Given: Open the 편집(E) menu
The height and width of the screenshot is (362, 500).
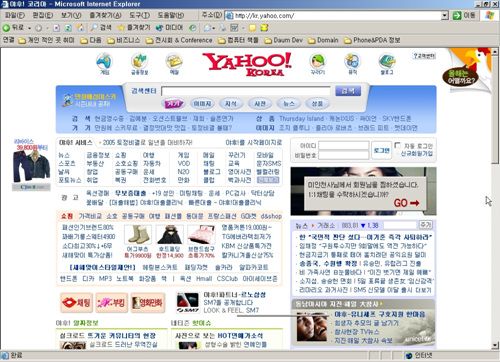Looking at the screenshot, I should click(x=43, y=15).
